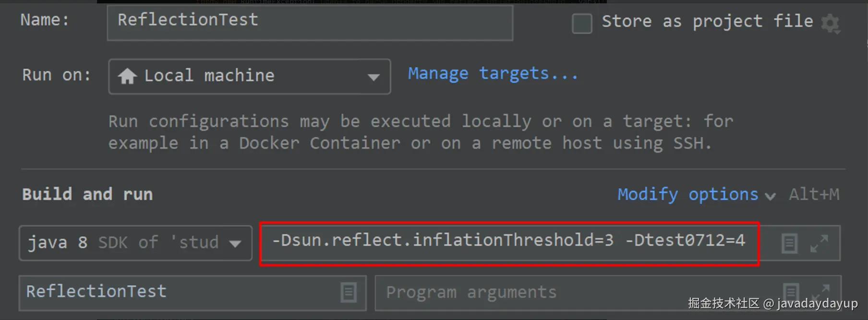Click arrow on Local machine combo box

374,77
